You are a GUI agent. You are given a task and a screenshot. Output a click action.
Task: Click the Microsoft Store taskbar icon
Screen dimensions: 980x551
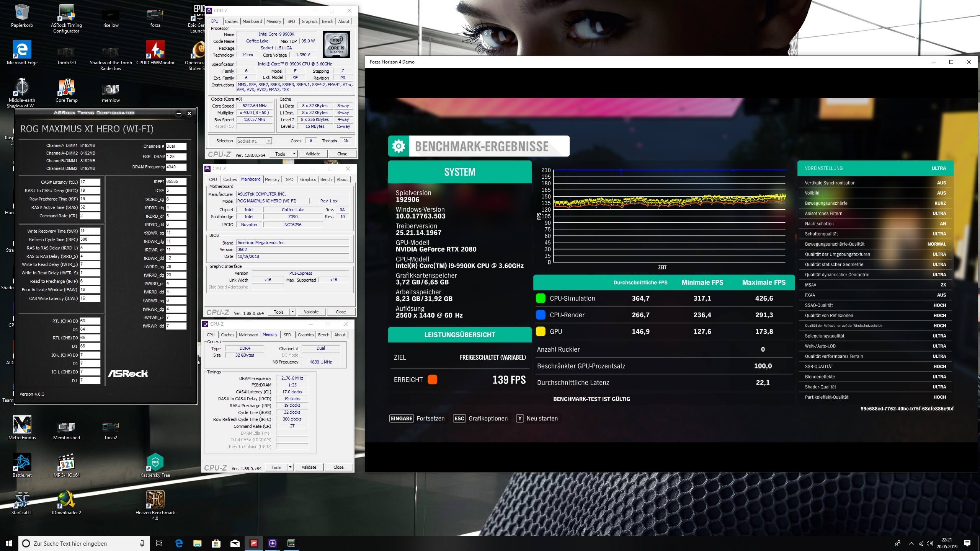[x=216, y=543]
